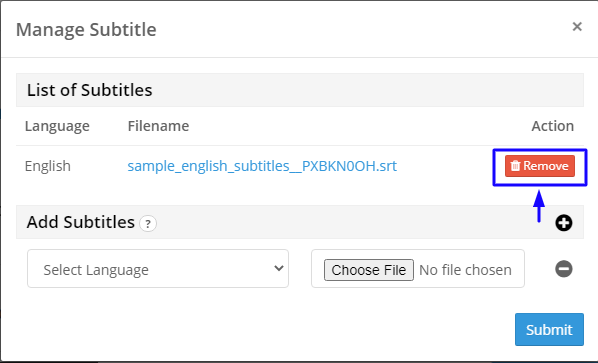This screenshot has height=363, width=598.
Task: Click the minus icon to remove subtitle row
Action: point(564,269)
